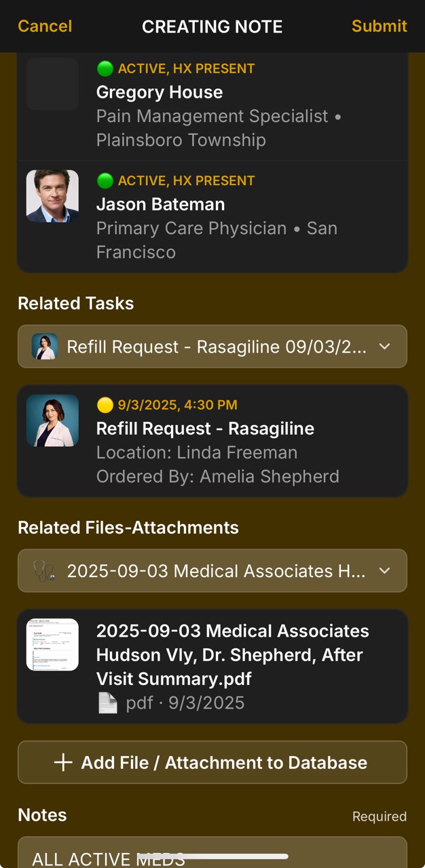Image resolution: width=425 pixels, height=868 pixels.
Task: Select Jason Bateman's profile photo
Action: pos(52,196)
